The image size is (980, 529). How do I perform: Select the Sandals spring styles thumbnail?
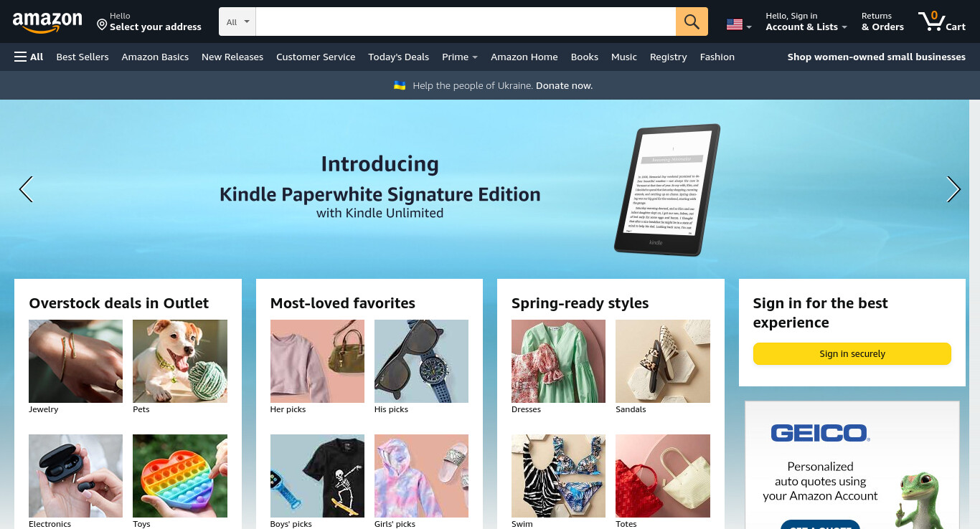point(663,361)
